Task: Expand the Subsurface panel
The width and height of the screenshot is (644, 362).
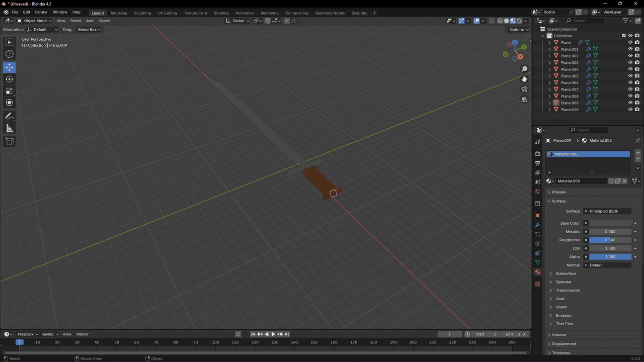Action: (x=566, y=274)
